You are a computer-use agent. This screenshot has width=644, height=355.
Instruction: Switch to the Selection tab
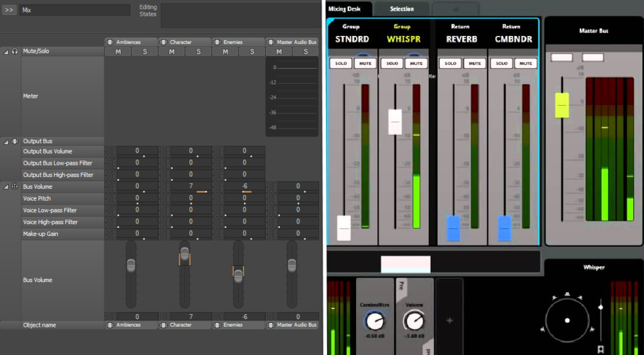tap(402, 9)
